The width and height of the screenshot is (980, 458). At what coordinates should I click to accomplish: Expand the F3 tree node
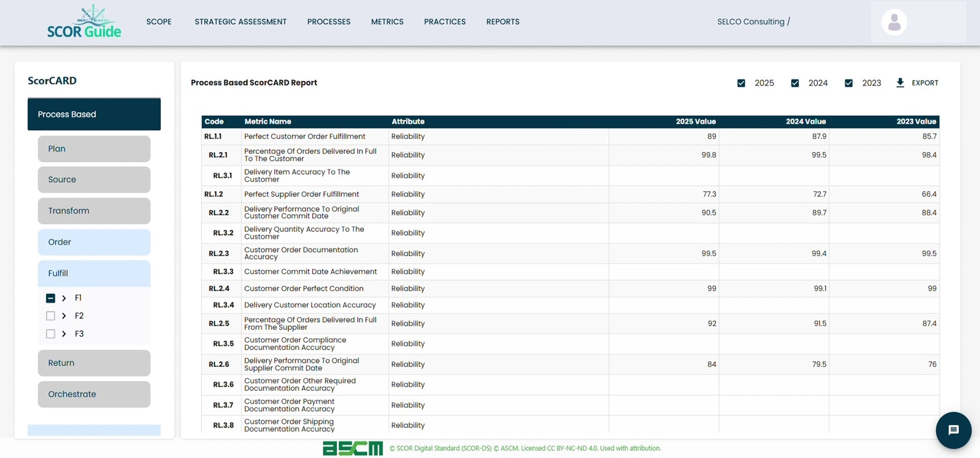coord(64,334)
